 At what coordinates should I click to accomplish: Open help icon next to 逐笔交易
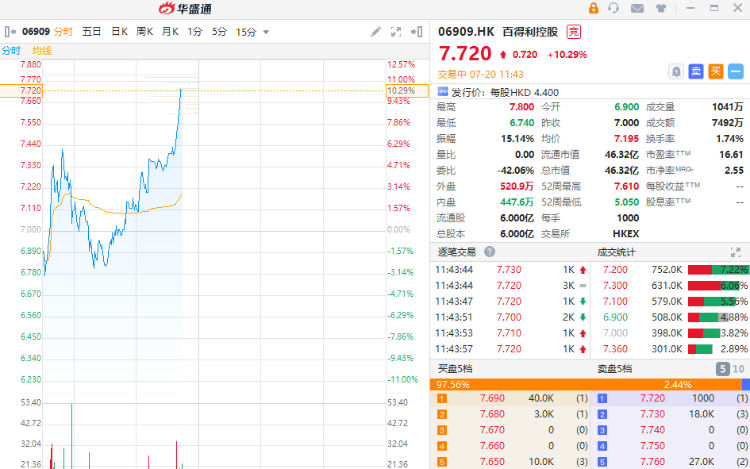(489, 251)
